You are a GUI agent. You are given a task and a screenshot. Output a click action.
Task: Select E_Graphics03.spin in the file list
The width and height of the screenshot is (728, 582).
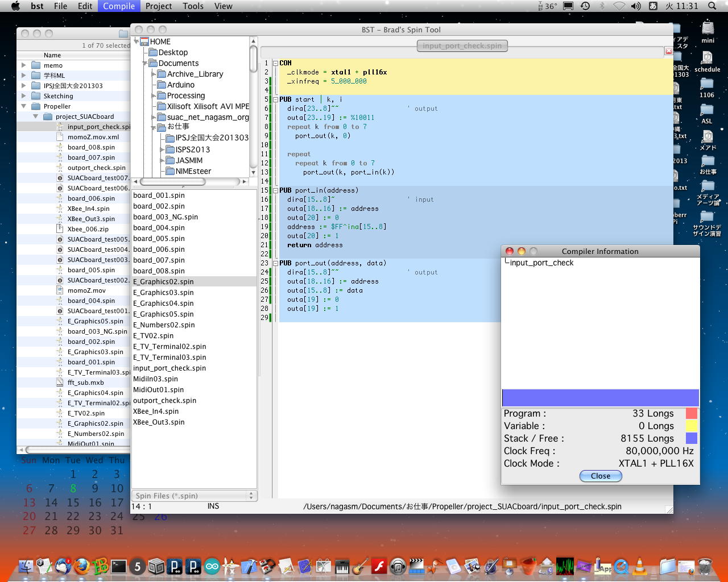pos(163,292)
